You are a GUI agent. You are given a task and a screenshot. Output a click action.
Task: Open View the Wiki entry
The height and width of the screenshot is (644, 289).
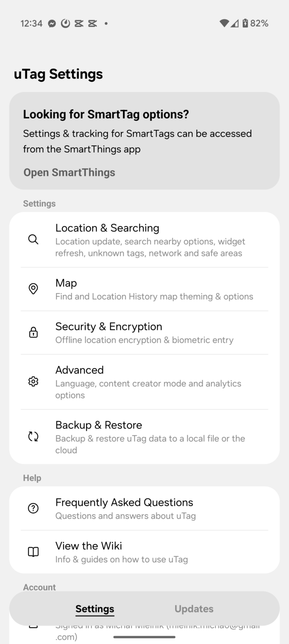click(89, 546)
